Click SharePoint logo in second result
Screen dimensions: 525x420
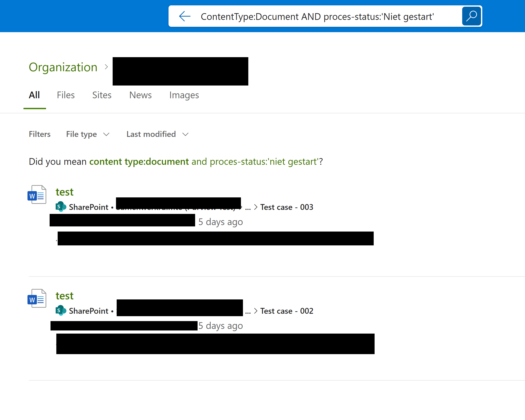point(61,311)
